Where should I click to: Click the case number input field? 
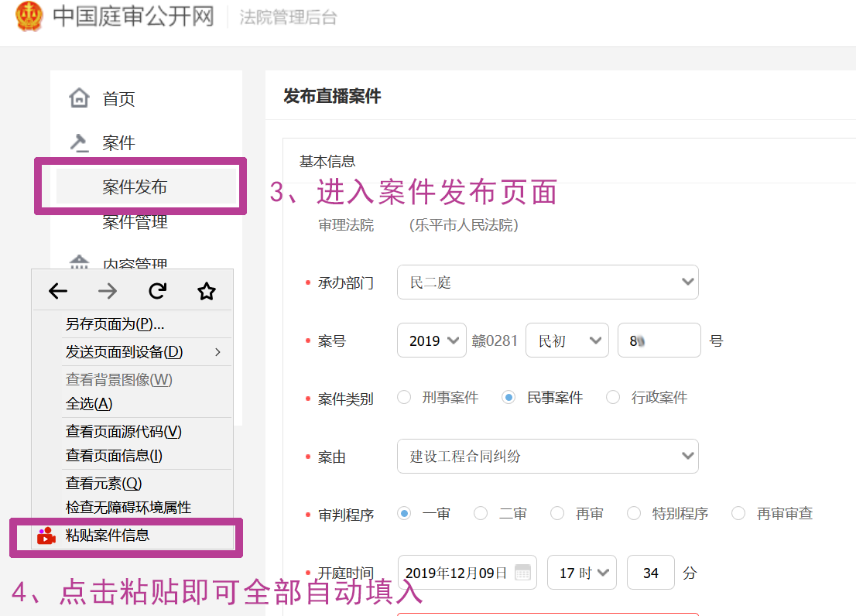[x=659, y=341]
